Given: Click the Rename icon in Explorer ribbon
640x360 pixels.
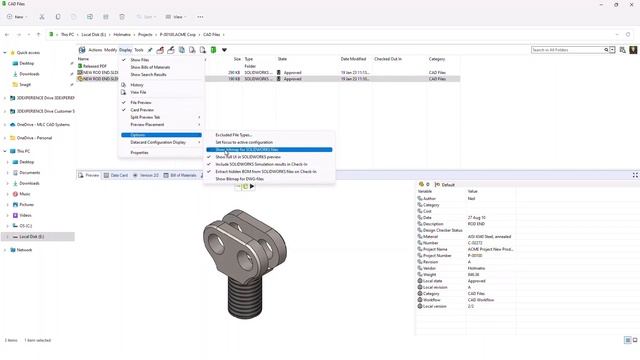Looking at the screenshot, I should point(90,17).
